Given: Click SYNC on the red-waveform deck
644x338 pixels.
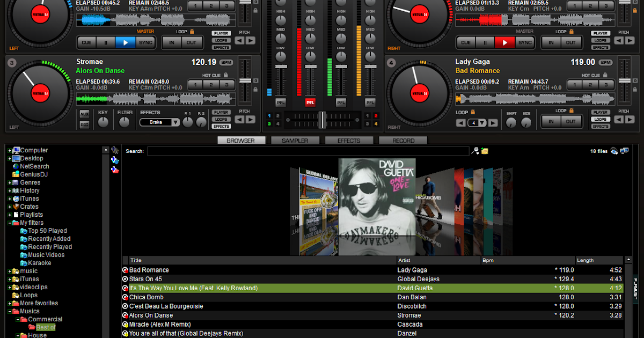Looking at the screenshot, I should coord(525,42).
